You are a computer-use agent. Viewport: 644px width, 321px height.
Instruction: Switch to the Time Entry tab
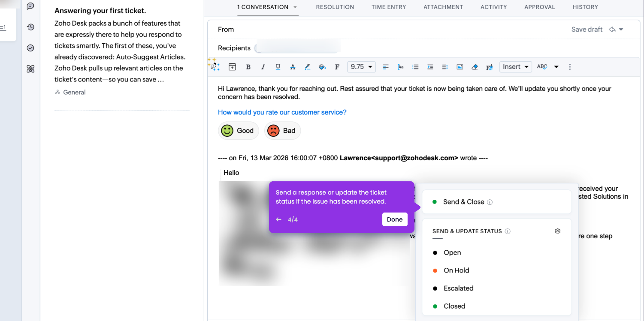(x=389, y=7)
